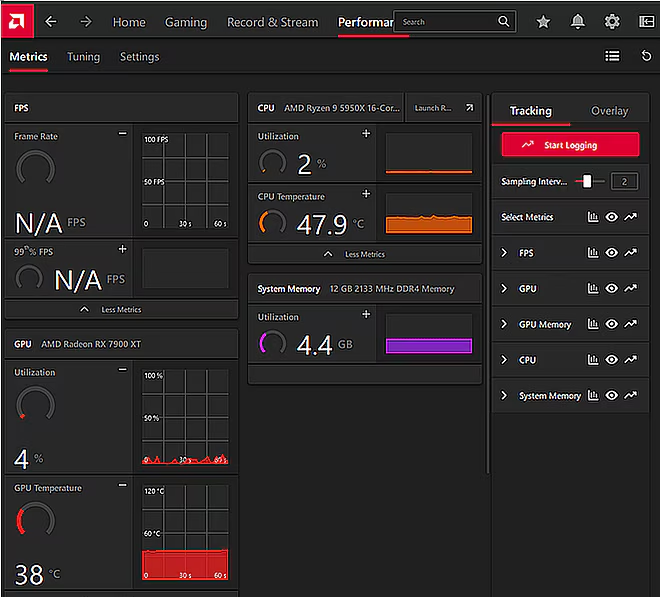The image size is (660, 597).
Task: Toggle eye icon for System Memory row
Action: 612,395
